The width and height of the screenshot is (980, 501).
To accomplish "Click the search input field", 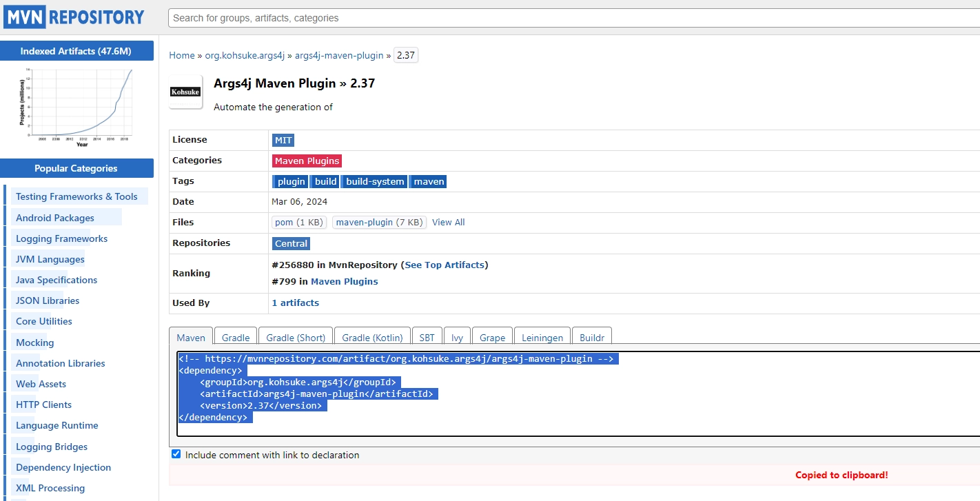I will tap(482, 18).
